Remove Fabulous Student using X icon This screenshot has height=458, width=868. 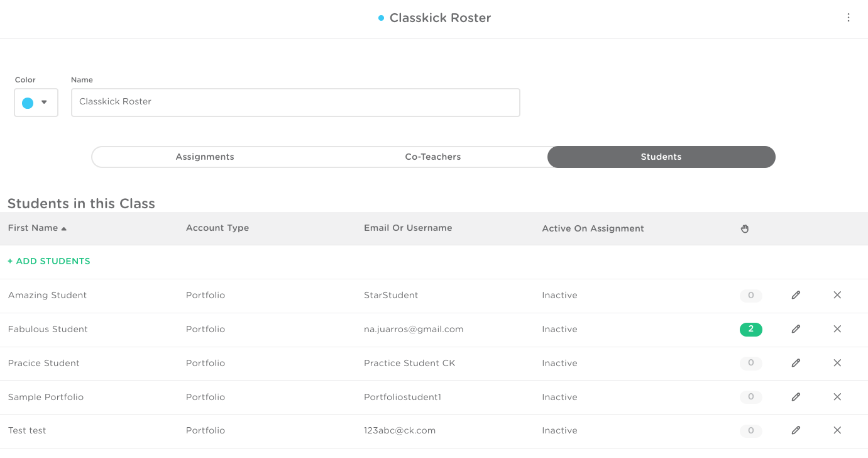pos(837,329)
